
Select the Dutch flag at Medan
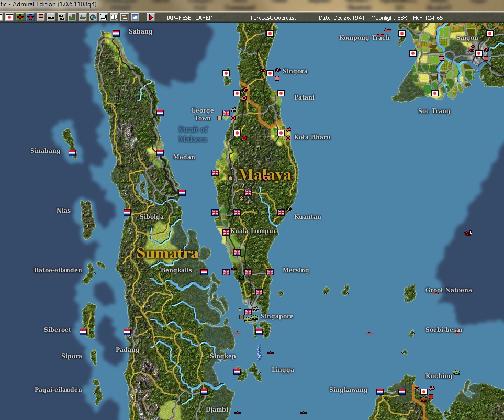pyautogui.click(x=160, y=153)
